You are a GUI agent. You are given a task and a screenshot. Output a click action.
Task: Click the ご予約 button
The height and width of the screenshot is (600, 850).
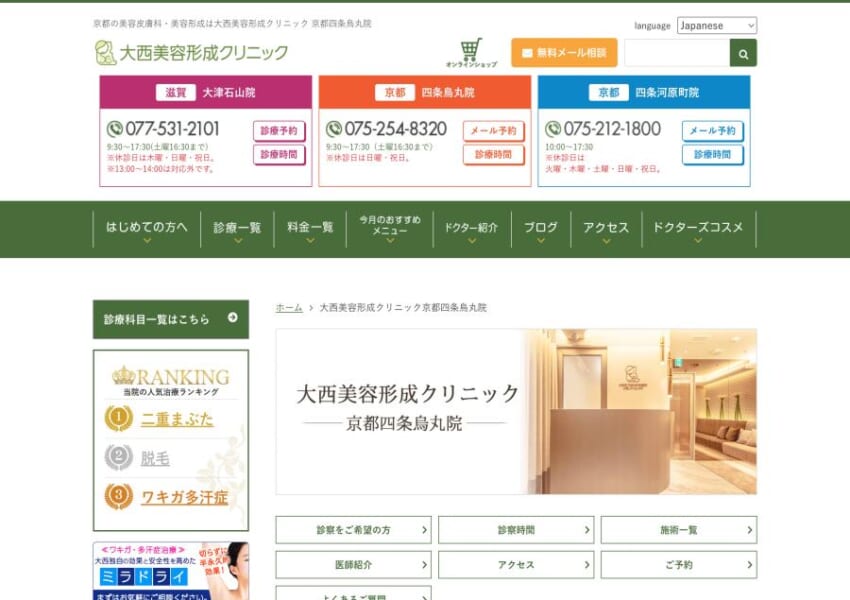pyautogui.click(x=679, y=564)
